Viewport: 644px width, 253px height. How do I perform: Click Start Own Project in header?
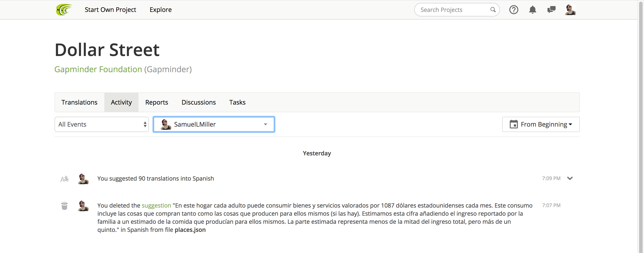coord(110,10)
